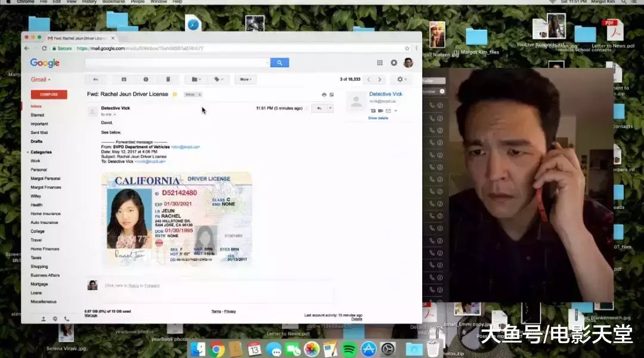
Task: Launch the App Store from the Dock
Action: coord(369,350)
